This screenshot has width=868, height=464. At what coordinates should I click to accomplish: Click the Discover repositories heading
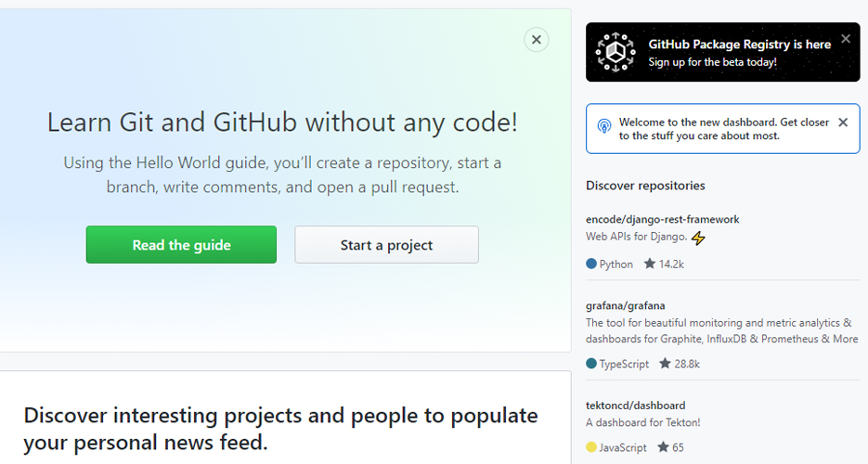click(645, 186)
